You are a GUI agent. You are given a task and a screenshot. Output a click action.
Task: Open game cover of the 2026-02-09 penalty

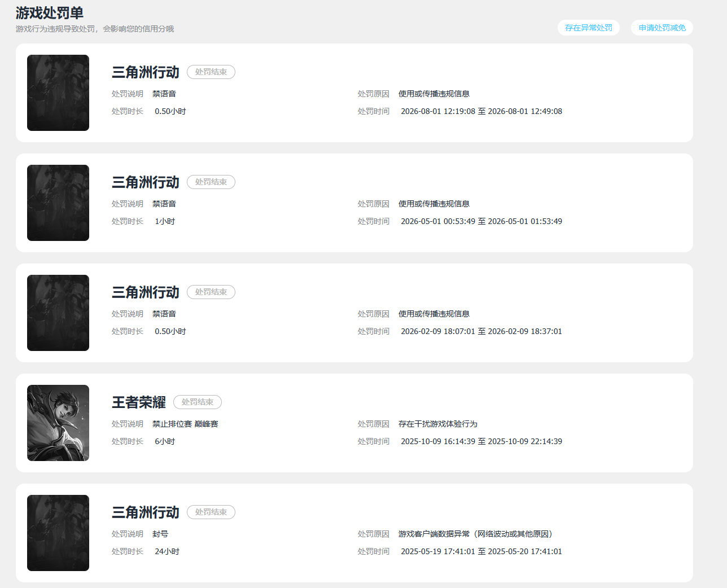click(58, 313)
